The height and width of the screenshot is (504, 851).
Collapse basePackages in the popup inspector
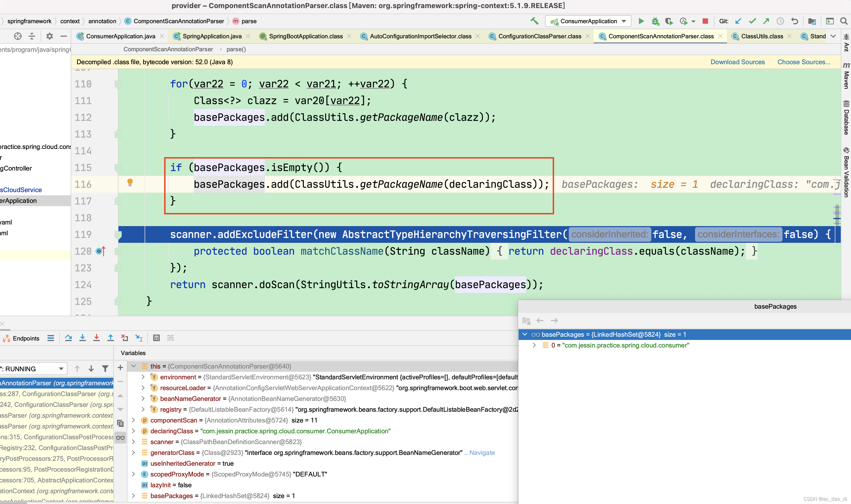(525, 334)
